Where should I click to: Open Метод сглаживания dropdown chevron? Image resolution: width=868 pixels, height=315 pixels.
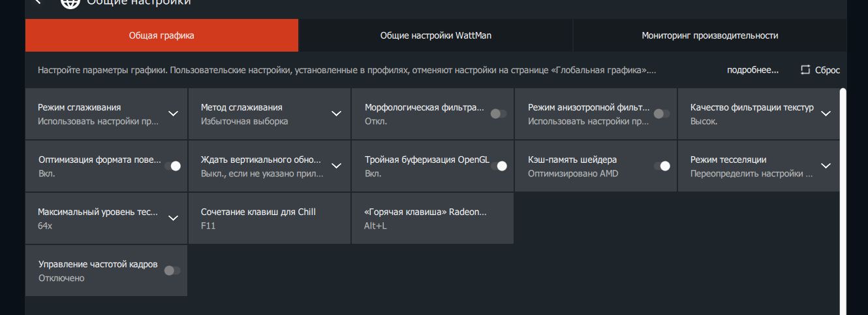(x=336, y=114)
